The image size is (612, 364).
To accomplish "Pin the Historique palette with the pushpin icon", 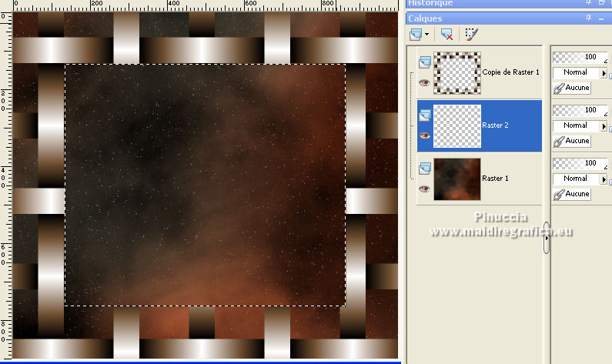I will click(x=588, y=2).
